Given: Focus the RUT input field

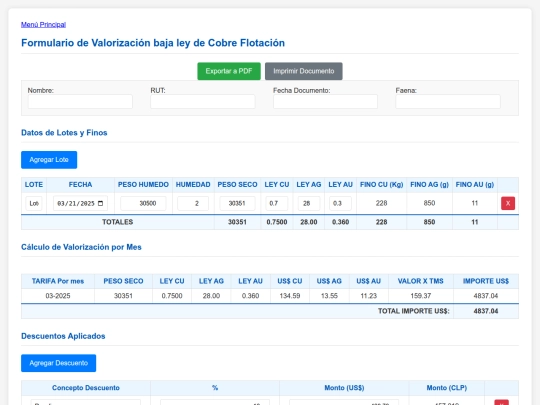Looking at the screenshot, I should (203, 102).
